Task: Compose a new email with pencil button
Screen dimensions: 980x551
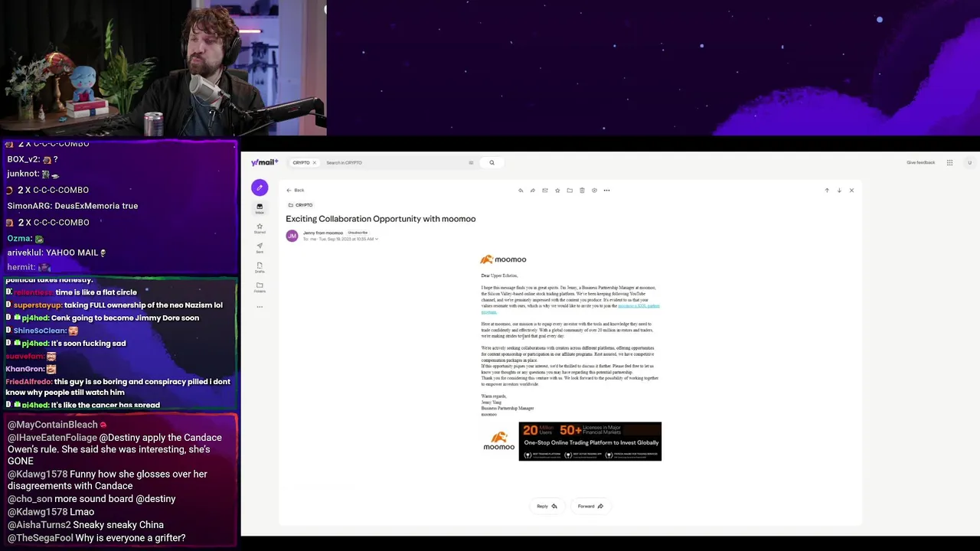Action: [260, 187]
